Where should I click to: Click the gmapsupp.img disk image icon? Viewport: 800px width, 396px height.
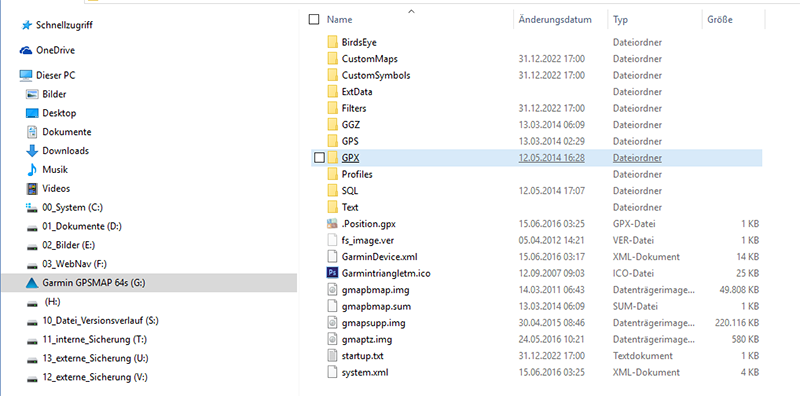(x=332, y=323)
